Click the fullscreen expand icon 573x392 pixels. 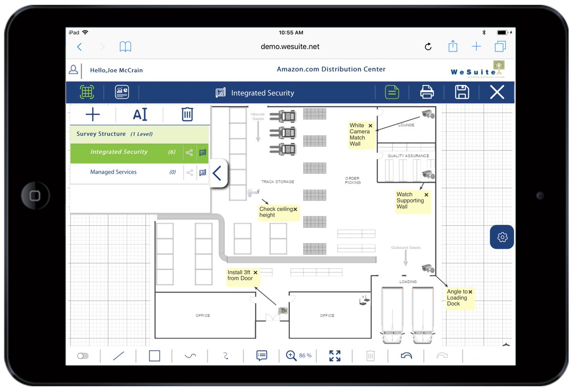(334, 355)
